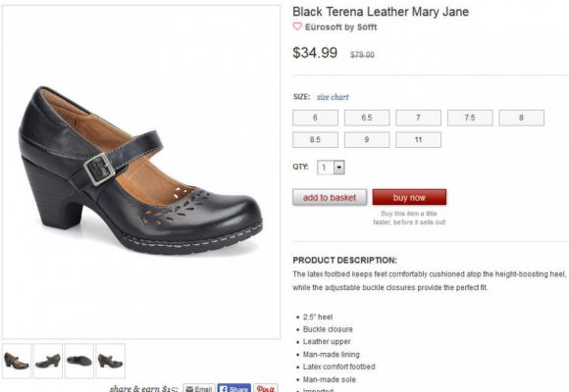Click the red buy now button
Viewport: 569px width, 392px height.
click(x=409, y=197)
